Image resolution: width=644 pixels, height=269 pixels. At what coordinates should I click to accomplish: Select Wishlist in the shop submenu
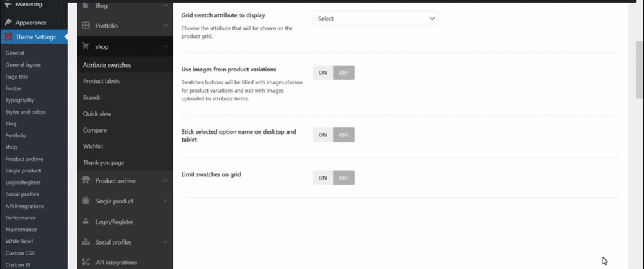click(x=94, y=146)
